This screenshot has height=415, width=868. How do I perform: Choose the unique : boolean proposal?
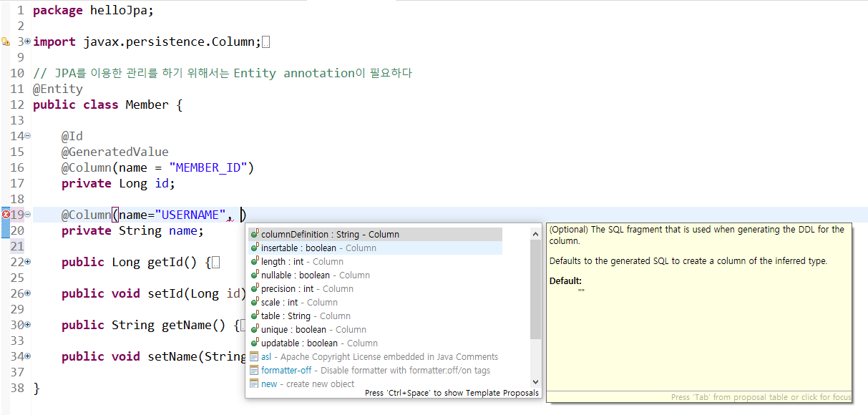(376, 330)
